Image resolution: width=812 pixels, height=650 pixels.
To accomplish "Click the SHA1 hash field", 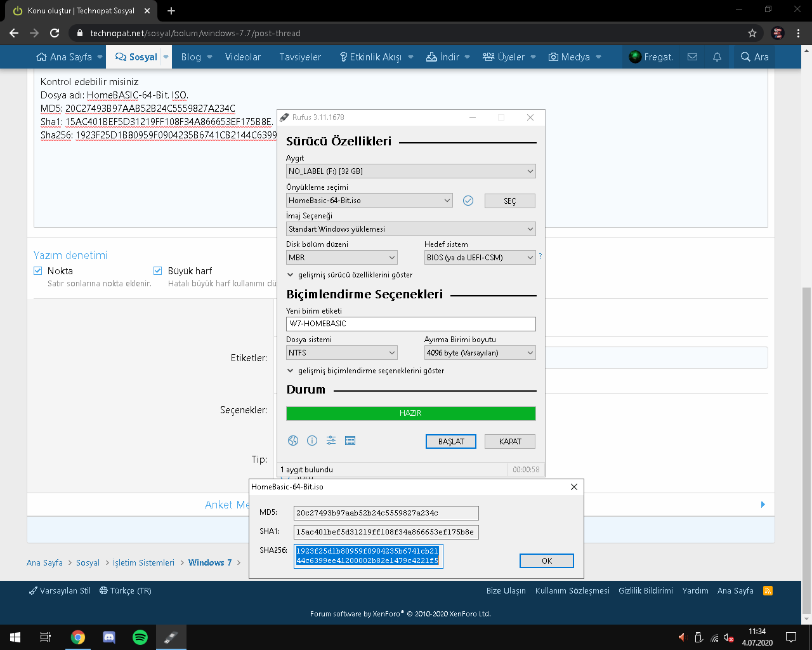I will pyautogui.click(x=386, y=532).
